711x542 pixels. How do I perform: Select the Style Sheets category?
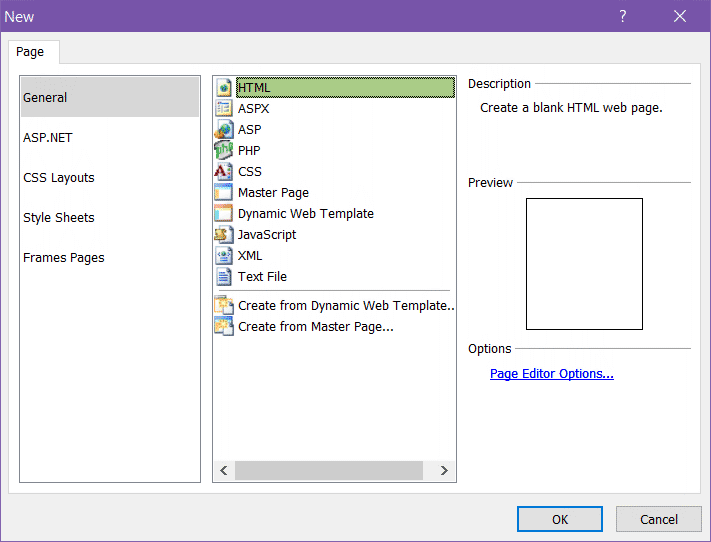click(59, 218)
